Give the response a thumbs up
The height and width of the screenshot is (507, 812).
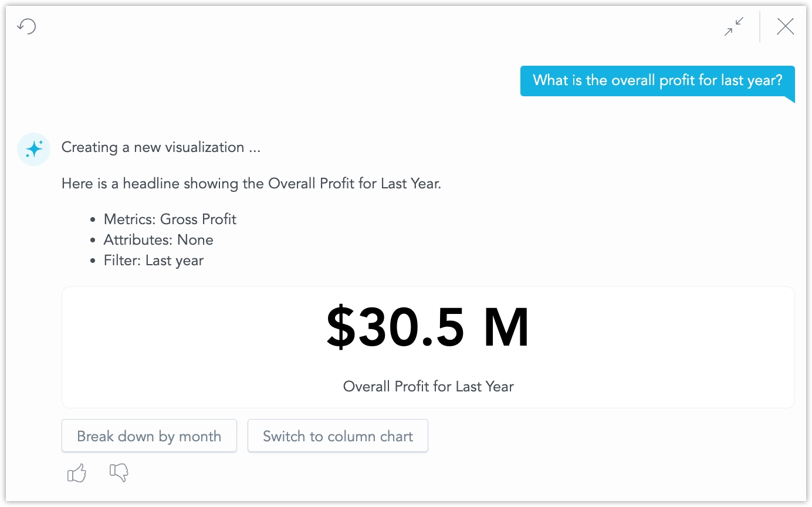tap(77, 472)
